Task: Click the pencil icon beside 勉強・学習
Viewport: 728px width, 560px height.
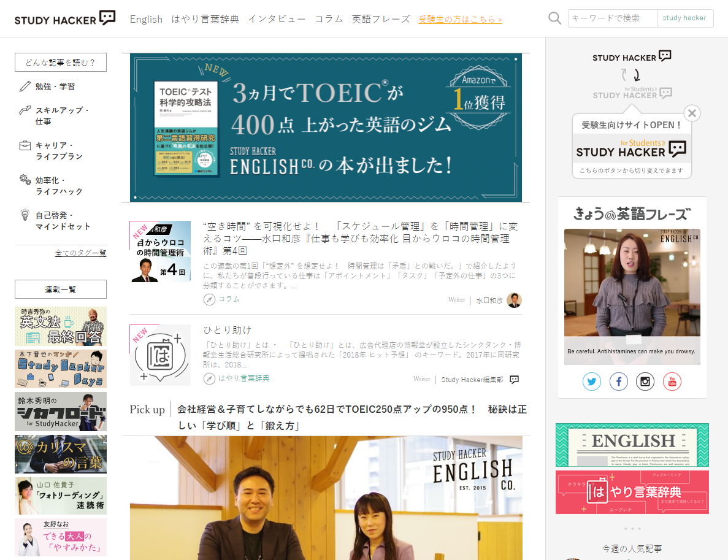Action: (x=25, y=86)
